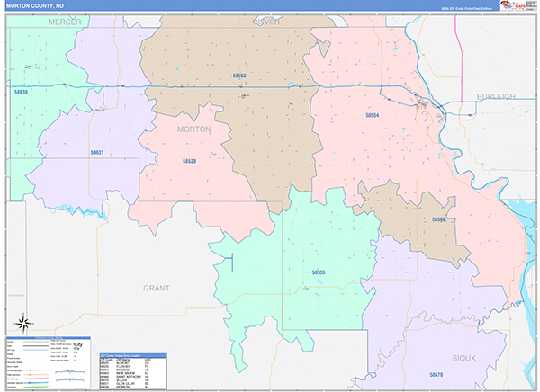Click the compass rose icon
The height and width of the screenshot is (392, 540).
click(23, 323)
